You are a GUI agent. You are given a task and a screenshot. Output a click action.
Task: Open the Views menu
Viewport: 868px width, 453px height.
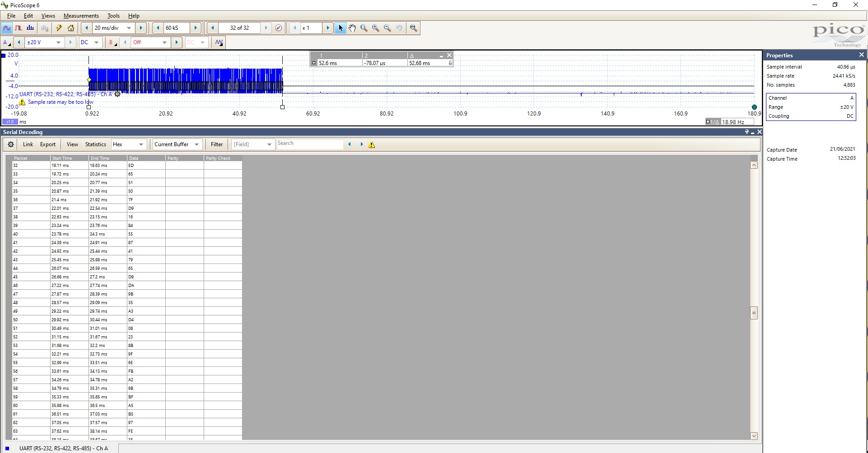click(48, 16)
